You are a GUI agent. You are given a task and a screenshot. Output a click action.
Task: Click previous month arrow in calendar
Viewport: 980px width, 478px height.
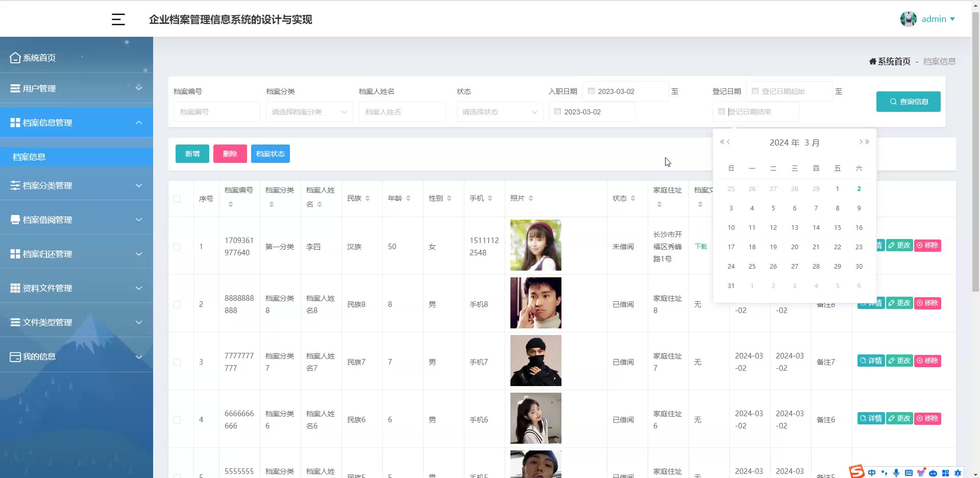(x=728, y=142)
